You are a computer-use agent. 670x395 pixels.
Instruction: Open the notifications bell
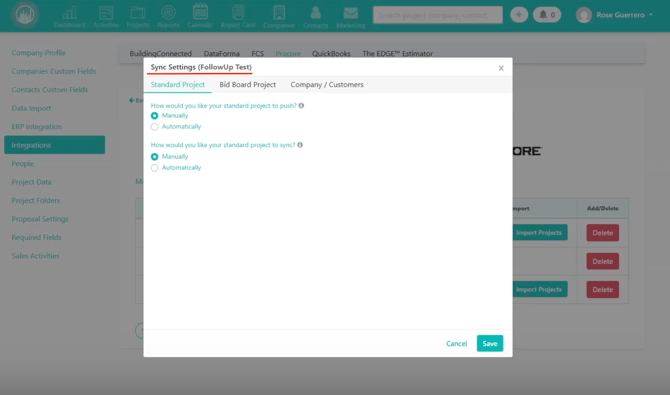pos(547,15)
